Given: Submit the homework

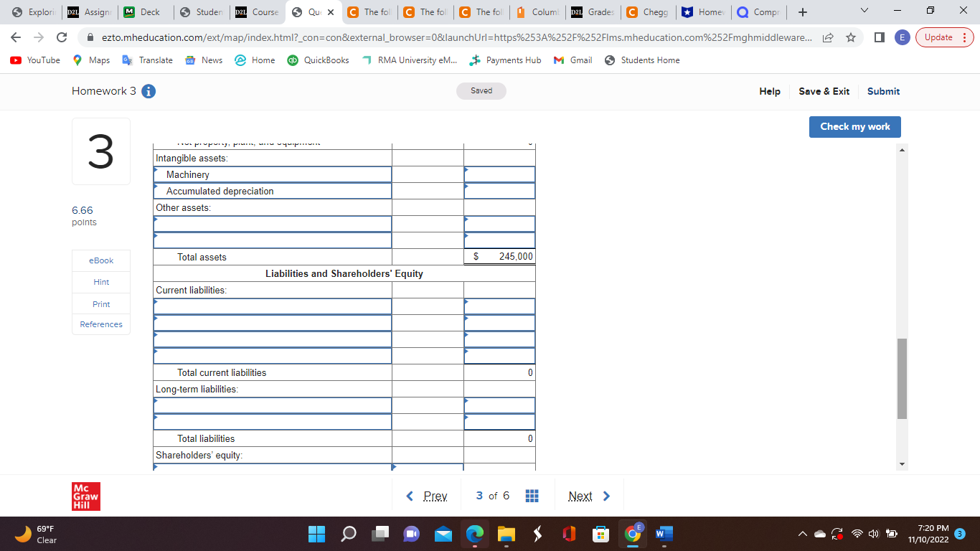Looking at the screenshot, I should pos(883,91).
